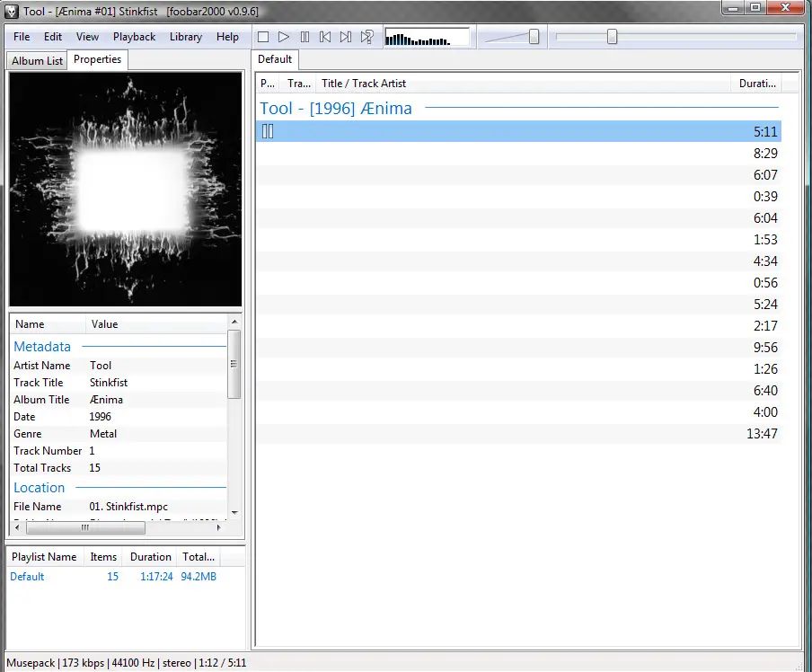Screen dimensions: 812x672
Task: Adjust the volume slider handle
Action: (534, 37)
